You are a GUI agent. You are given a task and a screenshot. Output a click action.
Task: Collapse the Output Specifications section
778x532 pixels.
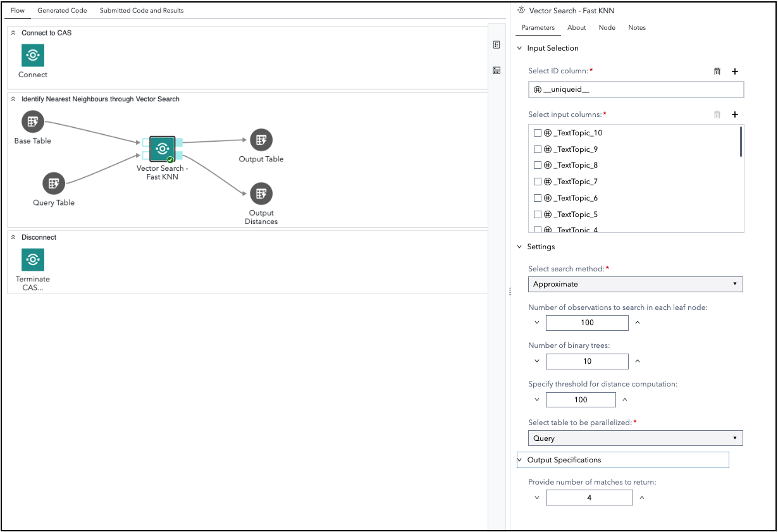point(520,460)
